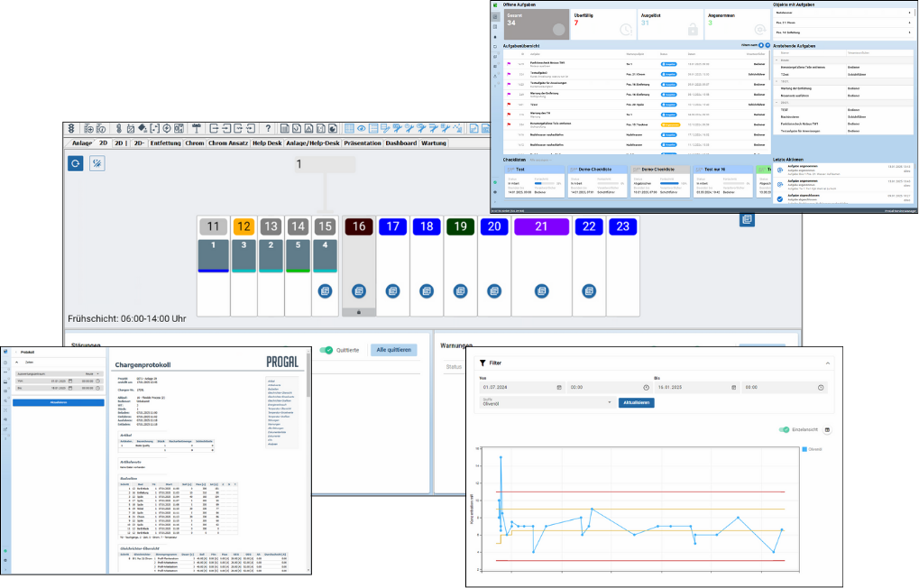The image size is (919, 588).
Task: Click the crossed-out icon button beside the refresh button
Action: coord(97,163)
